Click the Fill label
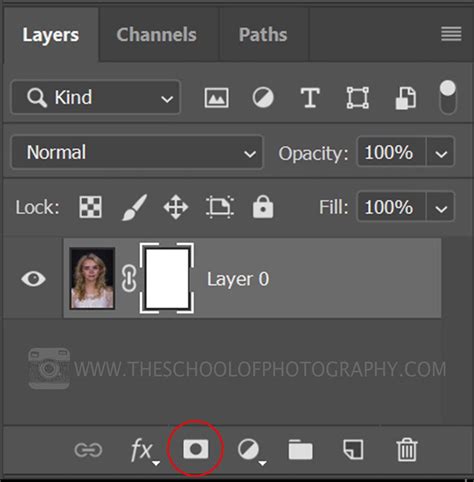The height and width of the screenshot is (482, 474). (334, 207)
